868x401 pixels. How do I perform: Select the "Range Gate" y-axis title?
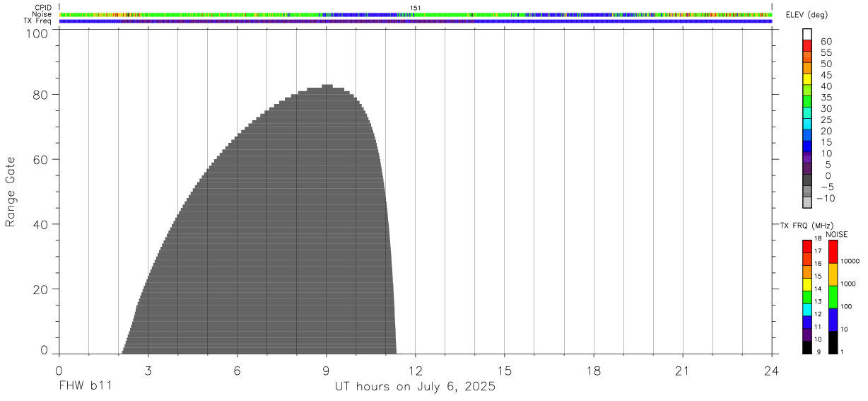[x=11, y=192]
